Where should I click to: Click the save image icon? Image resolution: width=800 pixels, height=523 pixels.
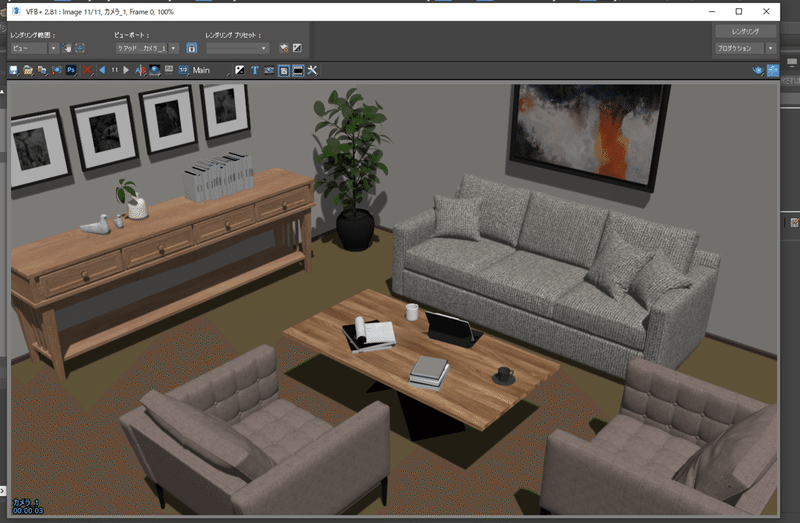[13, 70]
